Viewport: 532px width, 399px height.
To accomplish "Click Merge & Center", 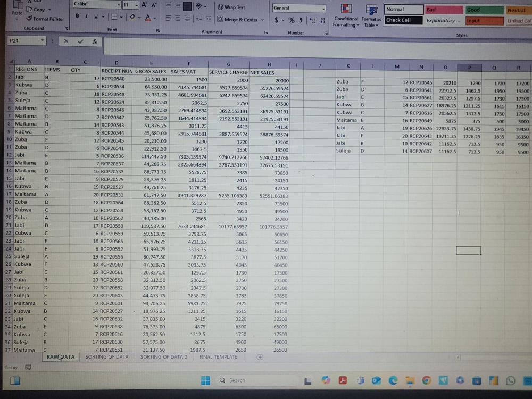I will 237,20.
